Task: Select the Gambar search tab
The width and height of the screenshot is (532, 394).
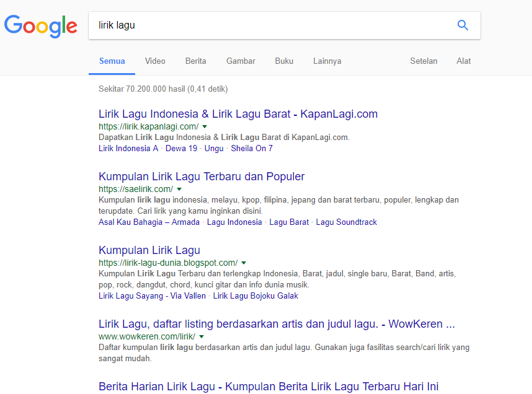Action: 241,61
